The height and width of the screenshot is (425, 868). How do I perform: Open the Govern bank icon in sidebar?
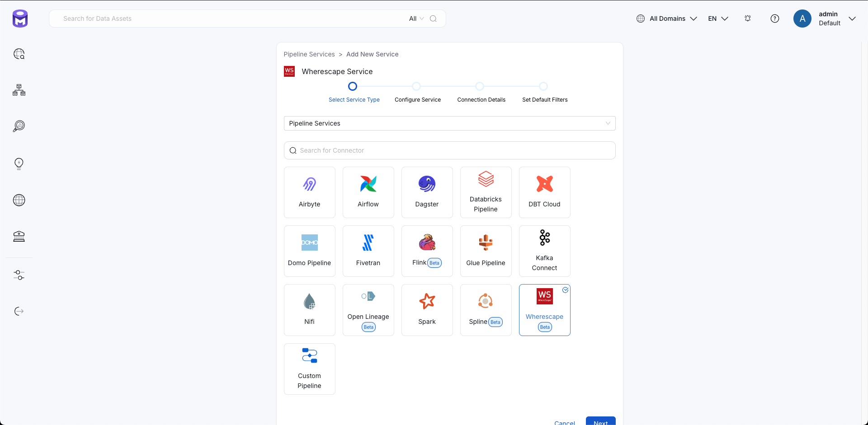(x=19, y=236)
